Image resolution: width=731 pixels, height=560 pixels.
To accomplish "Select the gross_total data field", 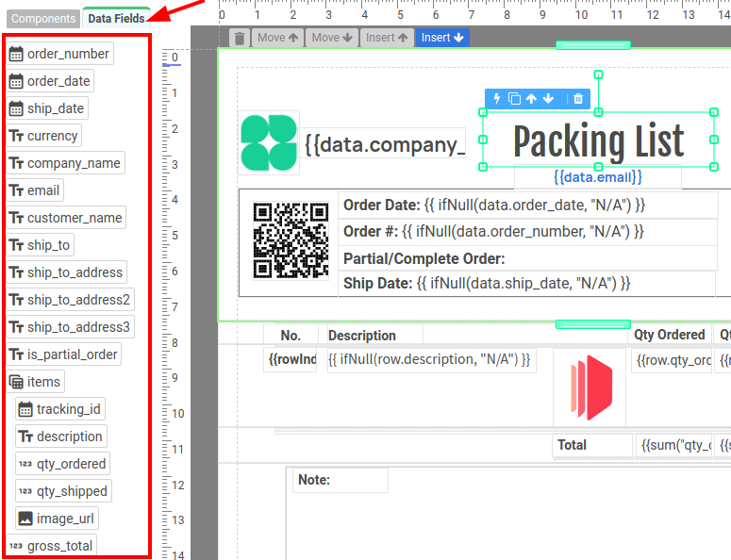I will pyautogui.click(x=51, y=546).
